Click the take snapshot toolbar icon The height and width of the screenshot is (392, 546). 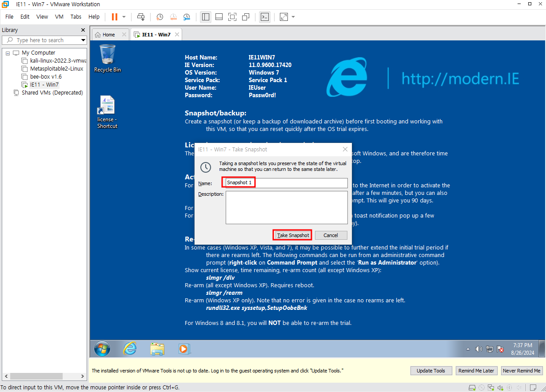coord(159,17)
